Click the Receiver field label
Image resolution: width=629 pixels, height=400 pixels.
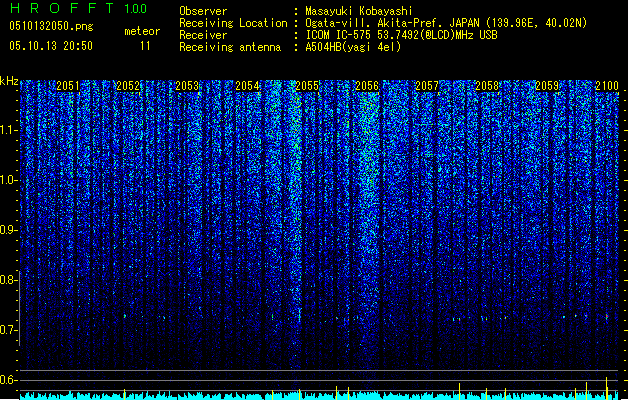point(203,35)
